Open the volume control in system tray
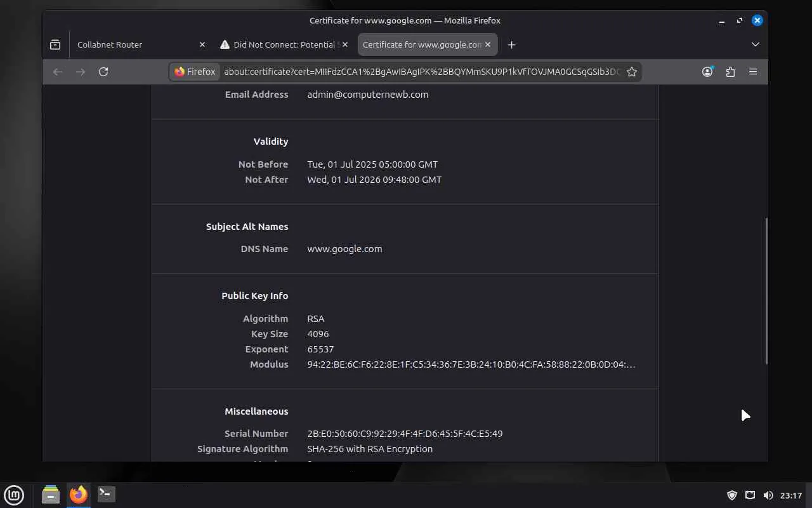Viewport: 812px width, 508px height. pyautogui.click(x=768, y=495)
